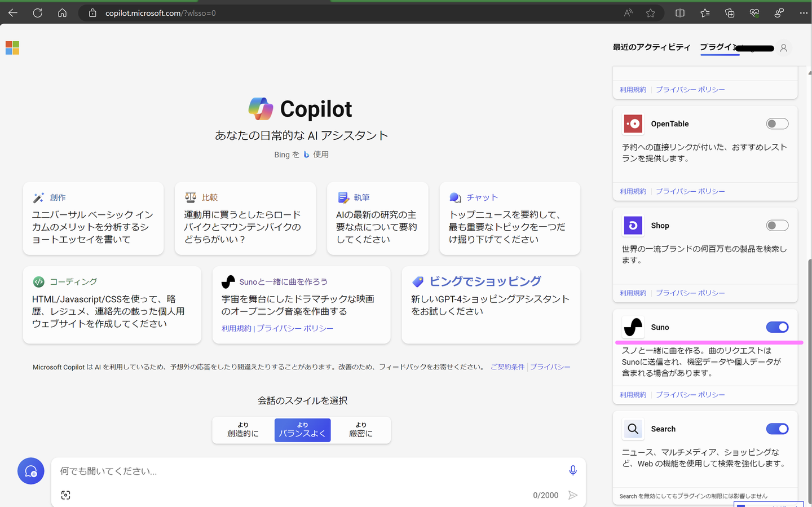Open the プライバシー link in disclaimer
Screen dimensions: 812x507
[550, 367]
